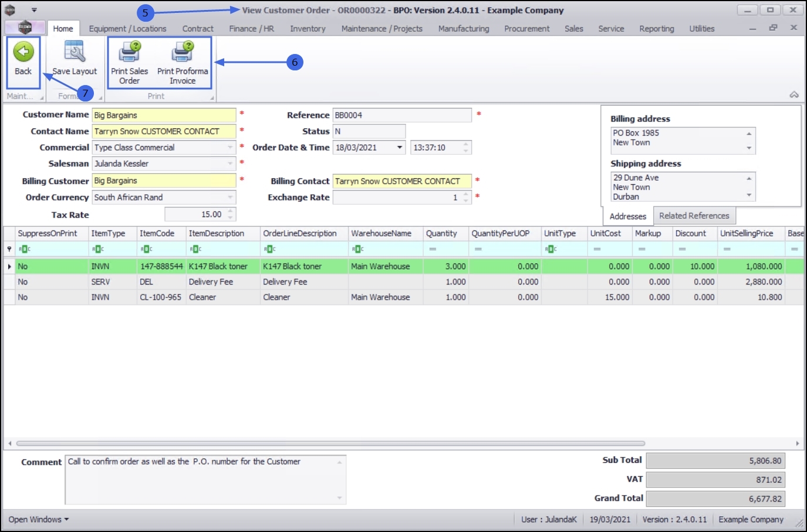
Task: Open the quick access toolbar dropdown arrow
Action: pyautogui.click(x=34, y=10)
